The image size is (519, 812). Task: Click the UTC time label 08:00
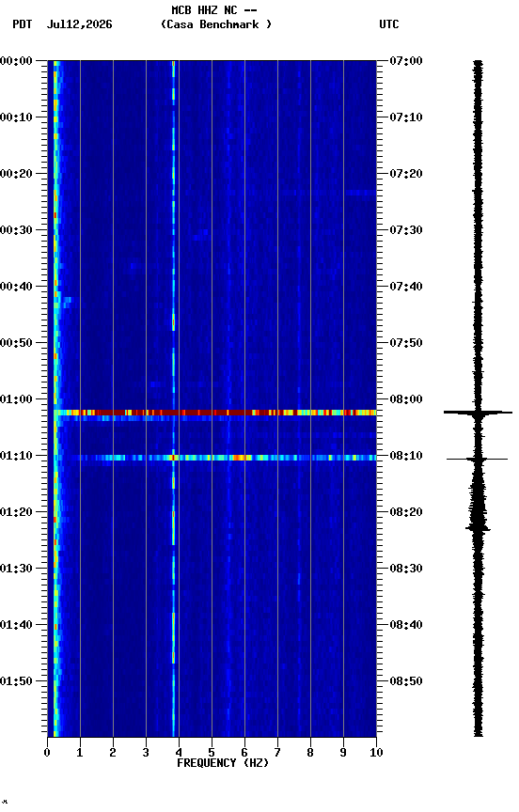[x=406, y=399]
